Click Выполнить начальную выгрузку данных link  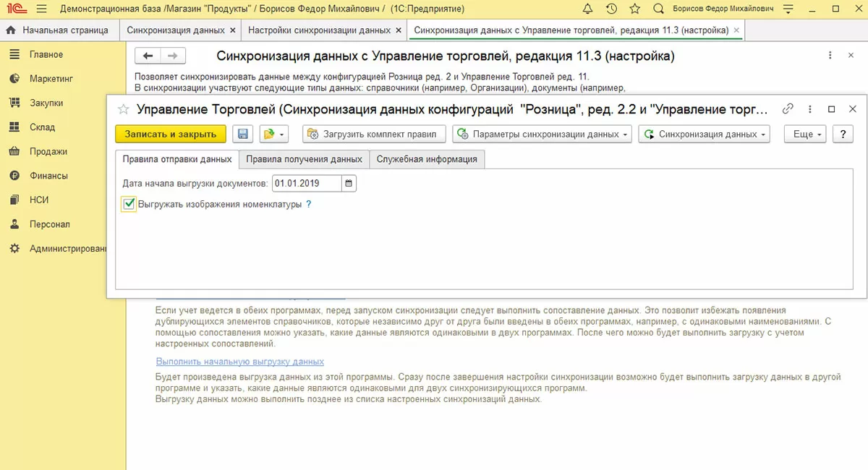[x=240, y=361]
